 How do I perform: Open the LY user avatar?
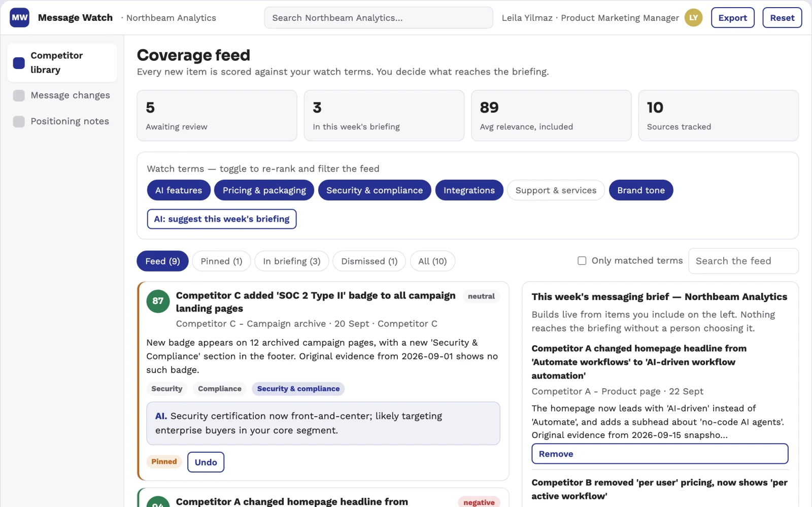click(693, 18)
